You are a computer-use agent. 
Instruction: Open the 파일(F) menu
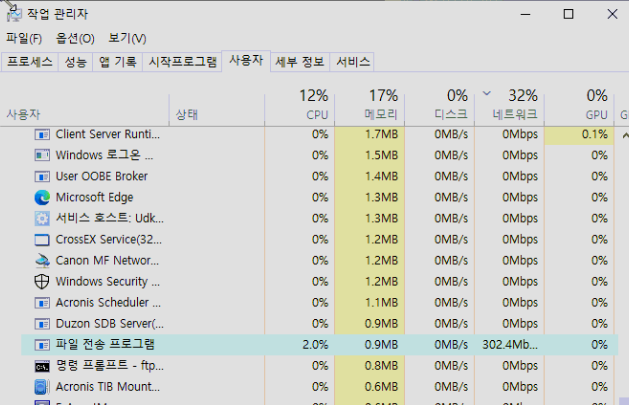click(x=24, y=38)
